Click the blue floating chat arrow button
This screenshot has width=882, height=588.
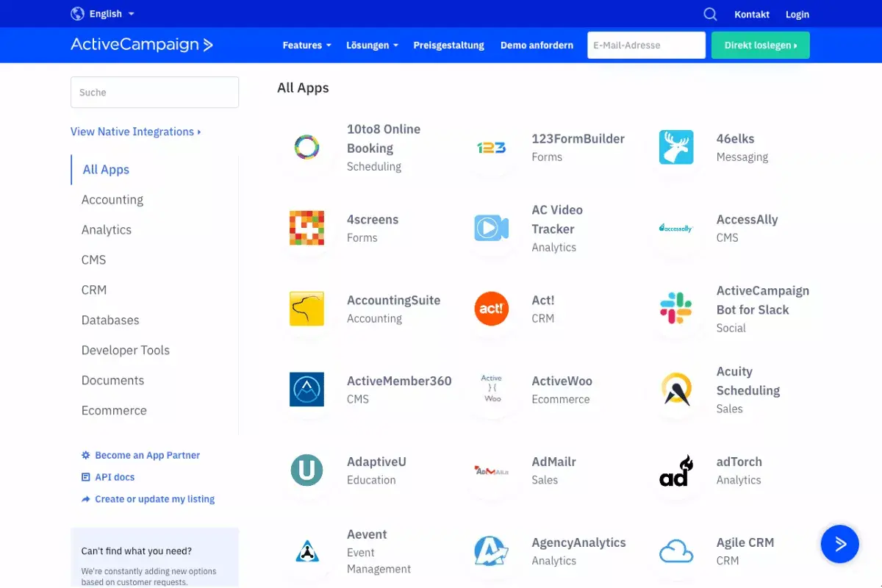tap(839, 544)
